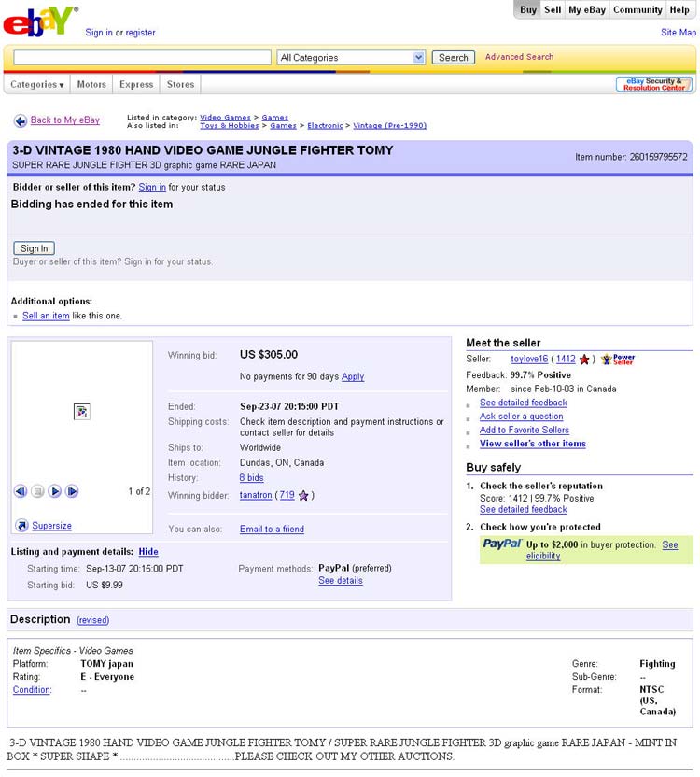Click the Sign In button
This screenshot has width=700, height=777.
35,248
